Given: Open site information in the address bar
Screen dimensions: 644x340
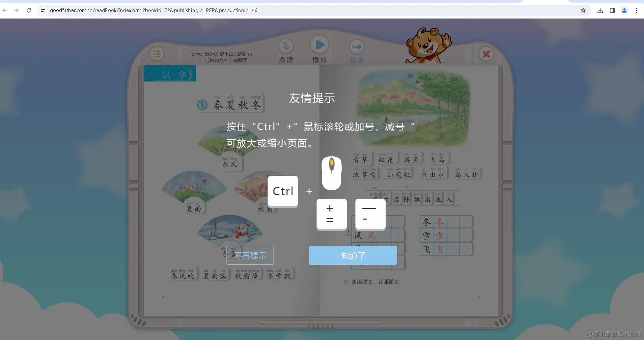Looking at the screenshot, I should 43,10.
